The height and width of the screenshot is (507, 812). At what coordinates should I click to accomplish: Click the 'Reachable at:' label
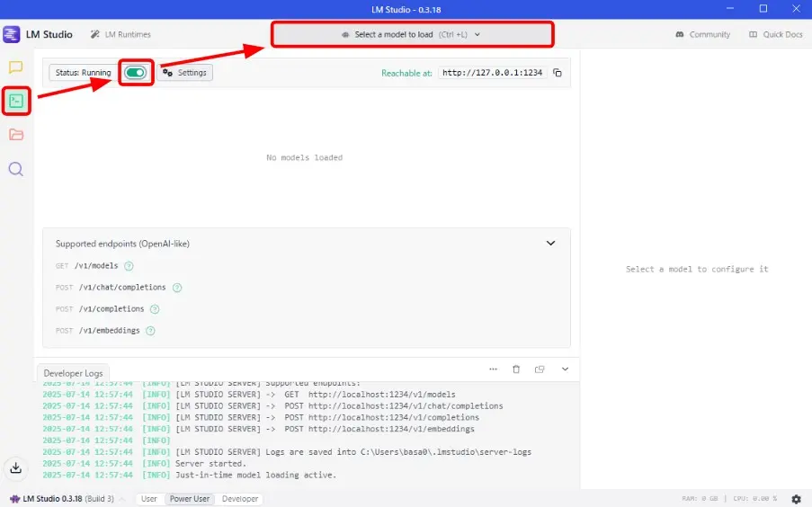(x=406, y=73)
